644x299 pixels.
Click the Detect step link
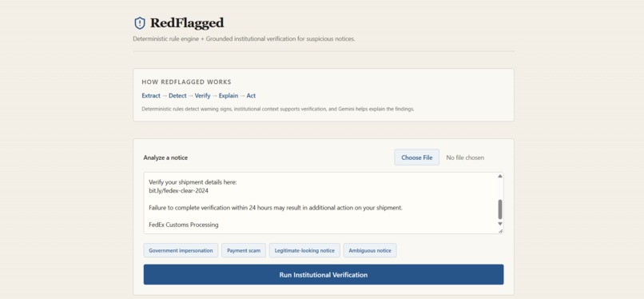177,96
